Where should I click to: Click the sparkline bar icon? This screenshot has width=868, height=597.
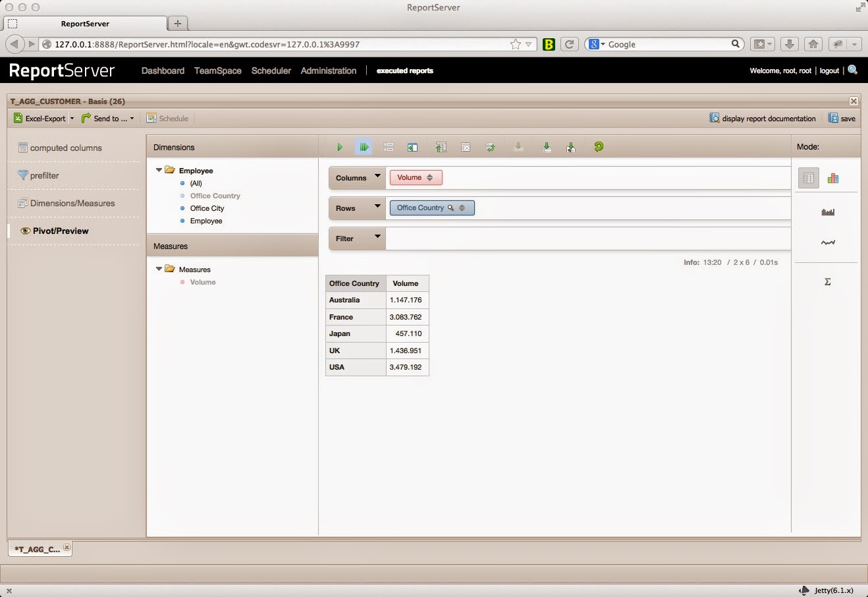tap(828, 212)
